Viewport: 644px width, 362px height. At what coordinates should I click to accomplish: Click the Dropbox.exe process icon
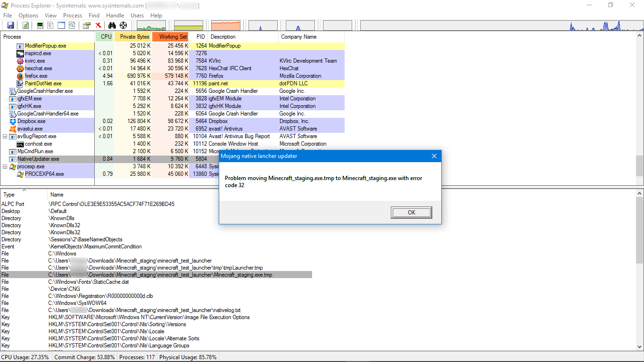coord(13,121)
